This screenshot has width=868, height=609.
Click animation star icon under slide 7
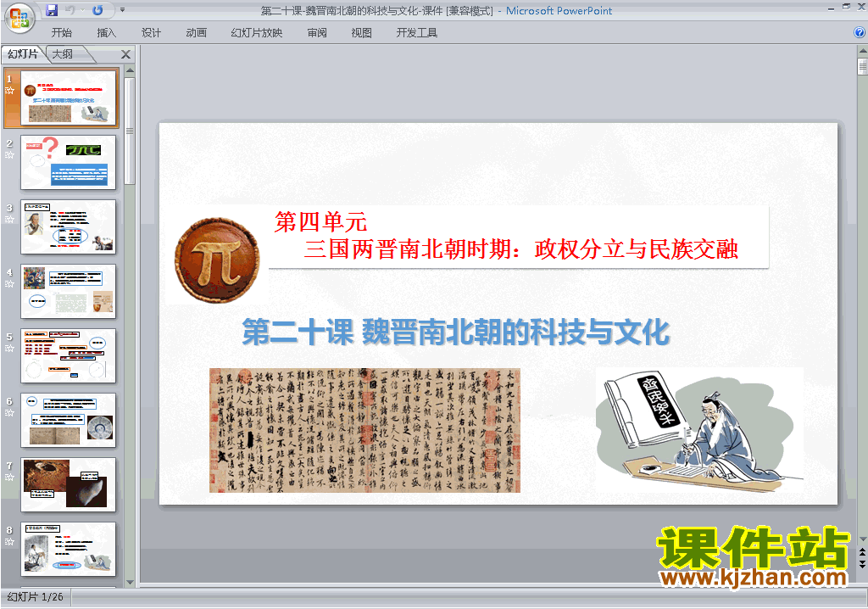point(9,478)
